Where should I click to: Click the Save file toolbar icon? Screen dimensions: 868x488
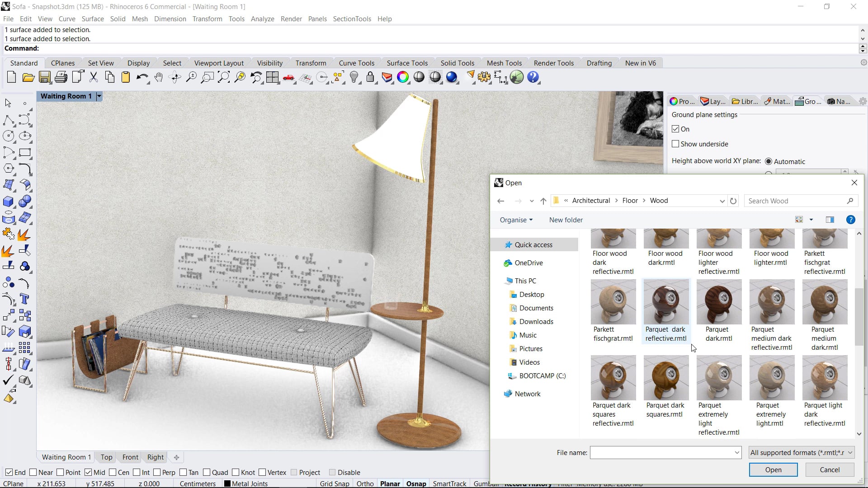[44, 77]
